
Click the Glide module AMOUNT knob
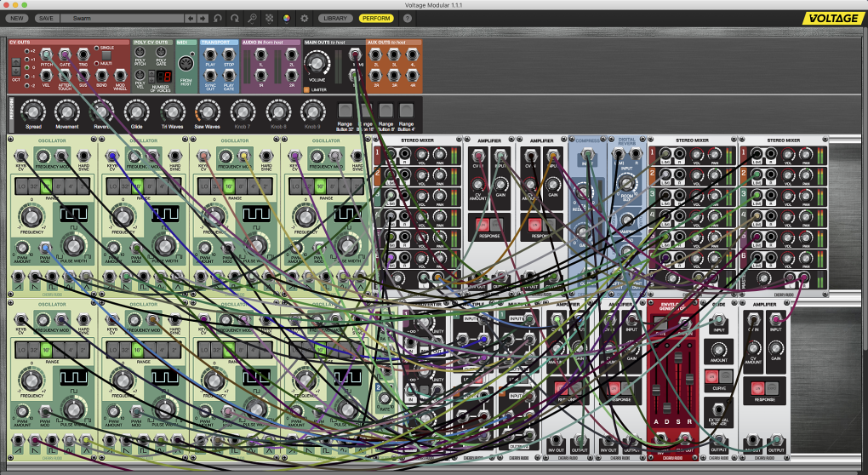coord(718,350)
